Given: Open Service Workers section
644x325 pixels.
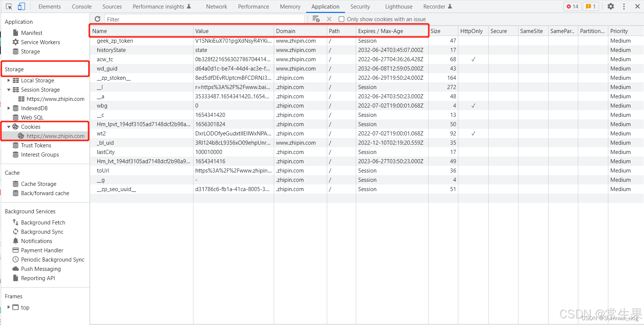Looking at the screenshot, I should point(40,42).
